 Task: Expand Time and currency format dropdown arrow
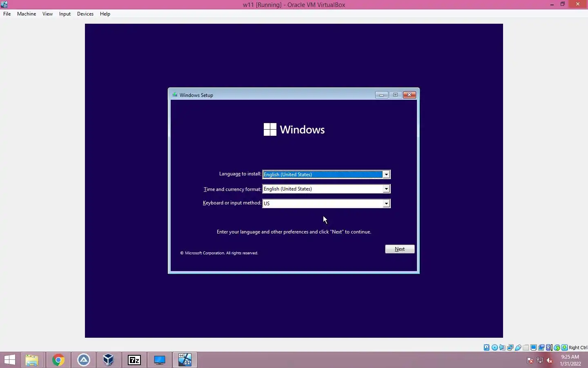(x=386, y=189)
